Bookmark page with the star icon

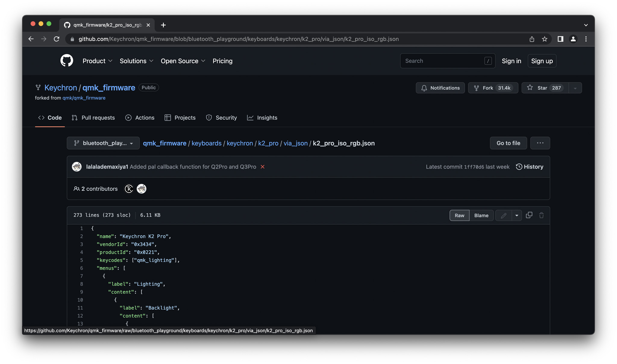[544, 39]
